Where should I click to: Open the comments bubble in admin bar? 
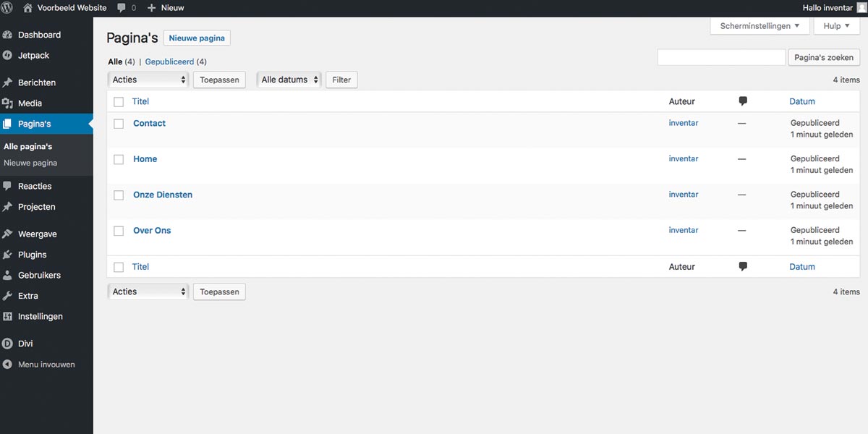point(122,8)
